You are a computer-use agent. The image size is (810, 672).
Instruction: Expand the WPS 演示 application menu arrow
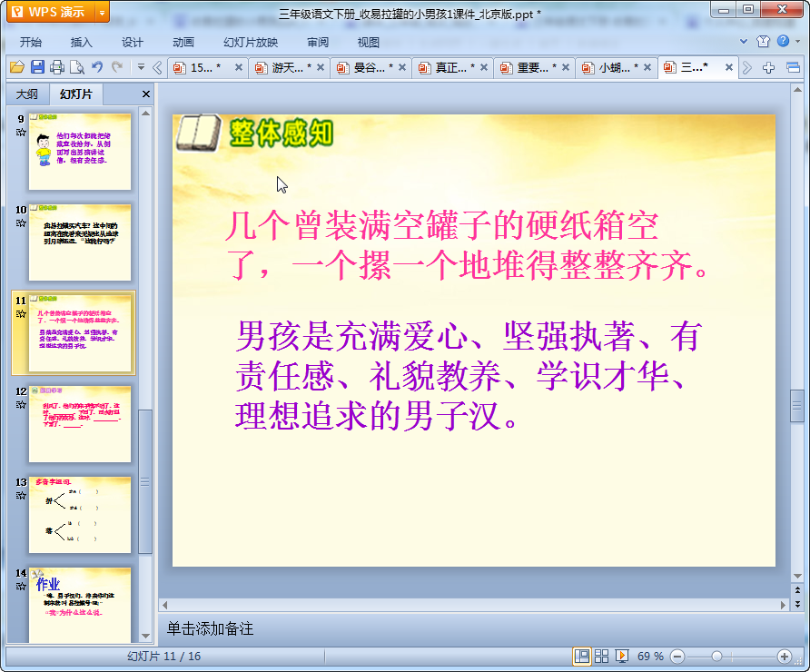101,12
